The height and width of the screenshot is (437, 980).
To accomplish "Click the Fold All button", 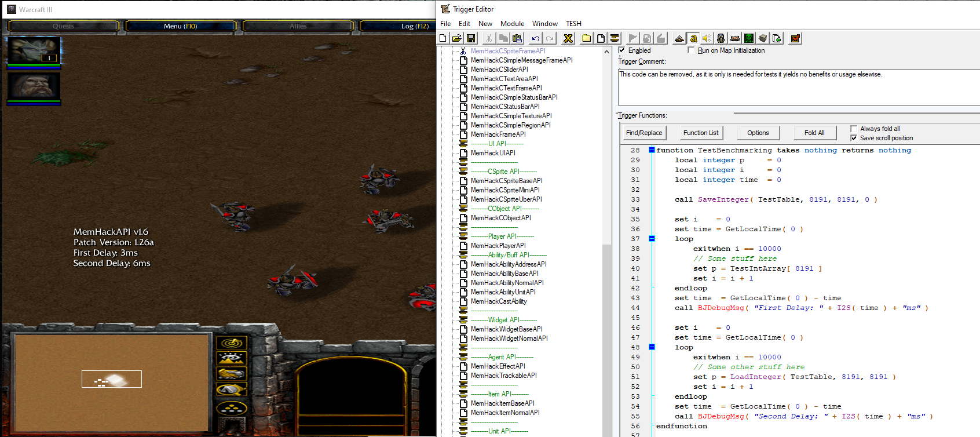I will (x=814, y=133).
